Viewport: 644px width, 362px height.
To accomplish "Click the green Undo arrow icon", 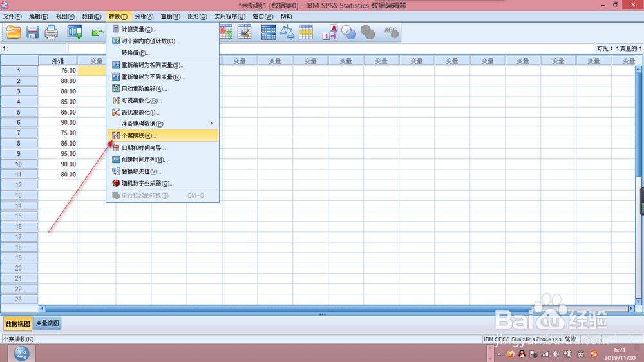I will (x=97, y=32).
